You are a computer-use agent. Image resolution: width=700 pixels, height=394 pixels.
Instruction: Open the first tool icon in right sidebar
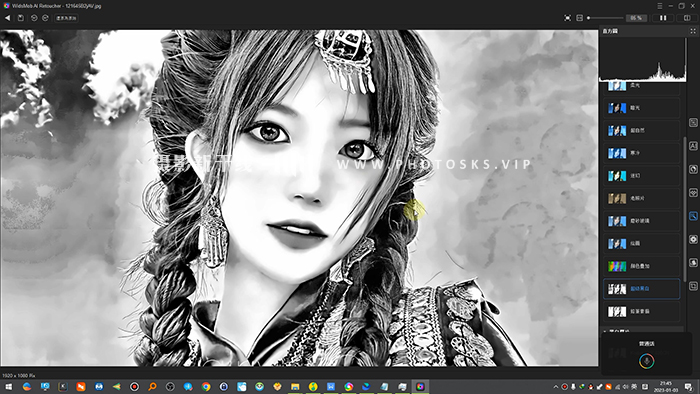(693, 122)
